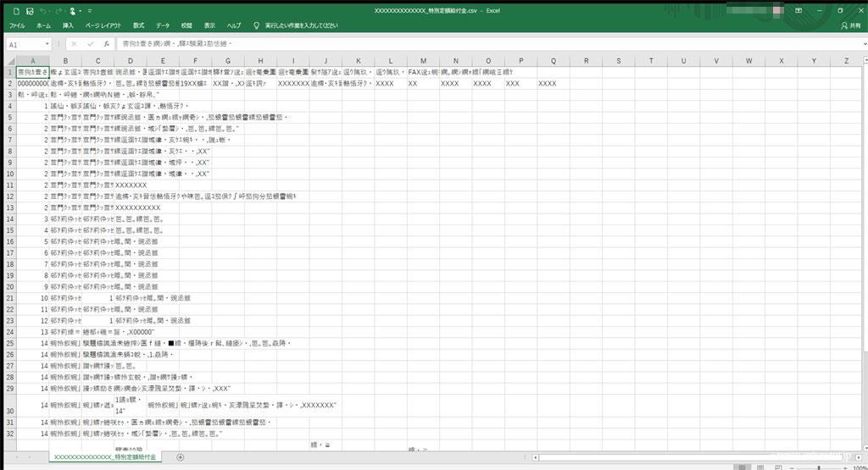Select column R header

[x=587, y=61]
